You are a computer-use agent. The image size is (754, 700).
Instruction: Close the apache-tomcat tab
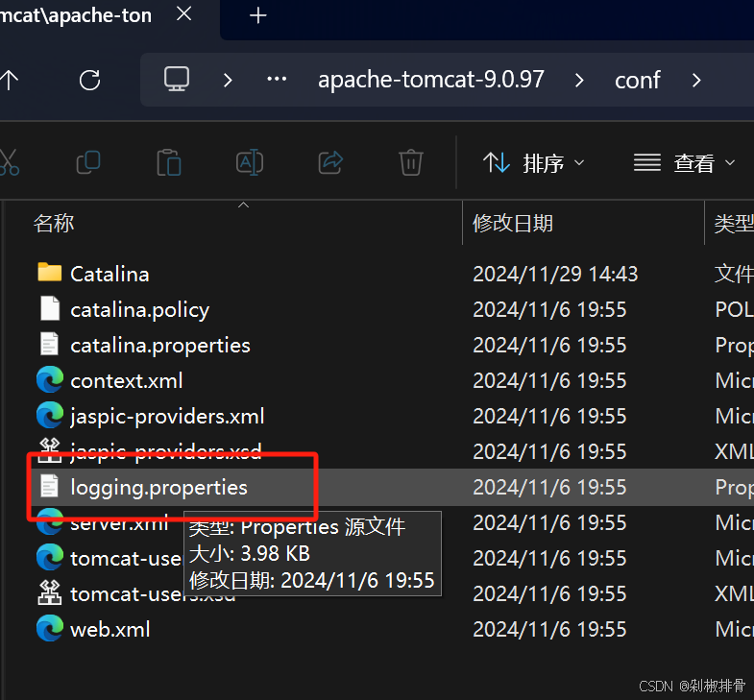(183, 14)
